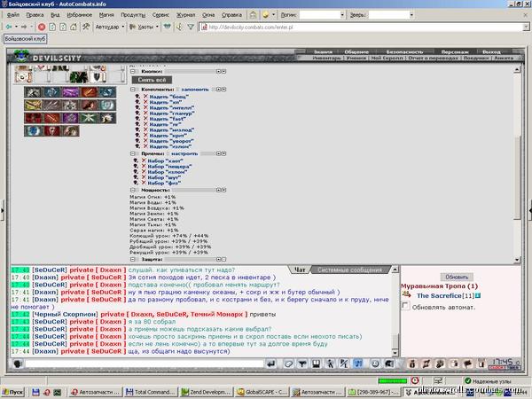
Task: Click the eraser icon in the chat toolbar
Action: 288,364
